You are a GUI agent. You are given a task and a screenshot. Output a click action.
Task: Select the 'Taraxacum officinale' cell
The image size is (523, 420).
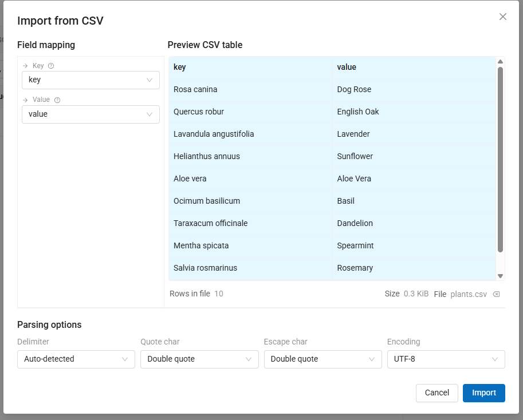click(250, 224)
